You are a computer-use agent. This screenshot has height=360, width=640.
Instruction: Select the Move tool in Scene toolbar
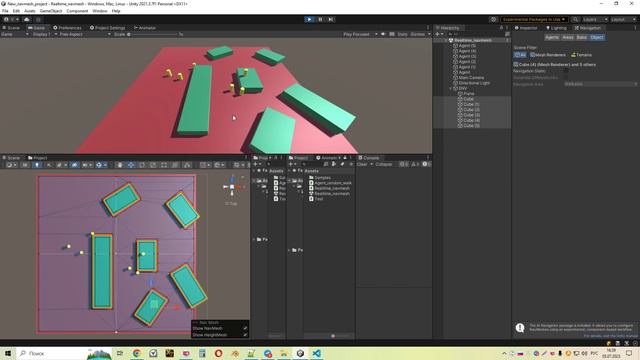pyautogui.click(x=131, y=165)
